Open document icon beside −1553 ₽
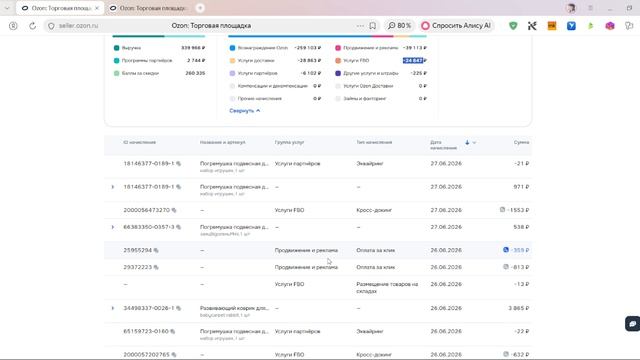640x360 pixels. point(502,209)
